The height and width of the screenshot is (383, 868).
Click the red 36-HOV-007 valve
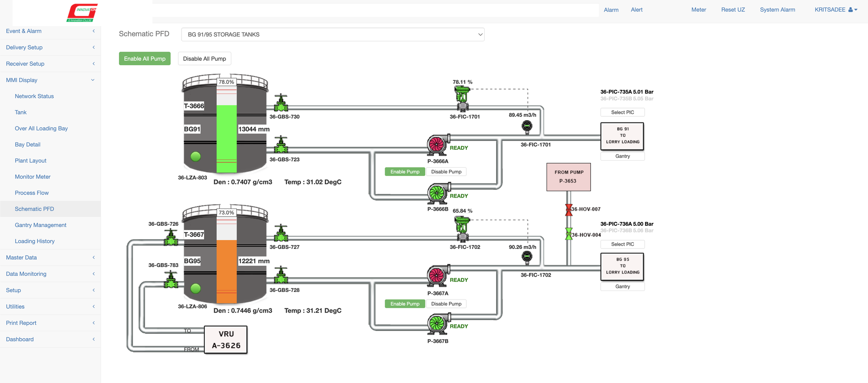(569, 210)
